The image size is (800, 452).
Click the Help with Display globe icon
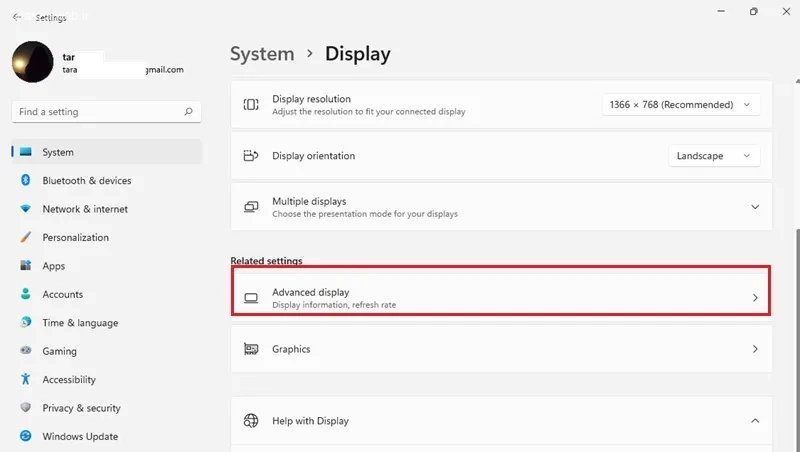251,421
